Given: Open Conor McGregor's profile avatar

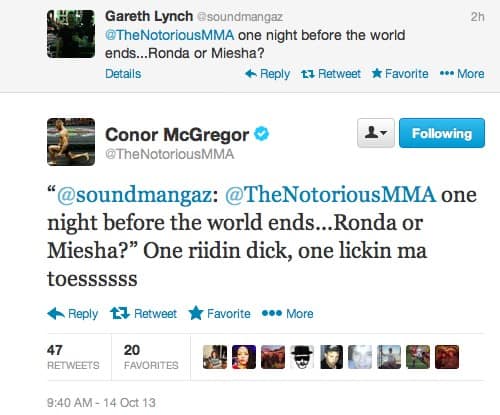Looking at the screenshot, I should coord(71,142).
